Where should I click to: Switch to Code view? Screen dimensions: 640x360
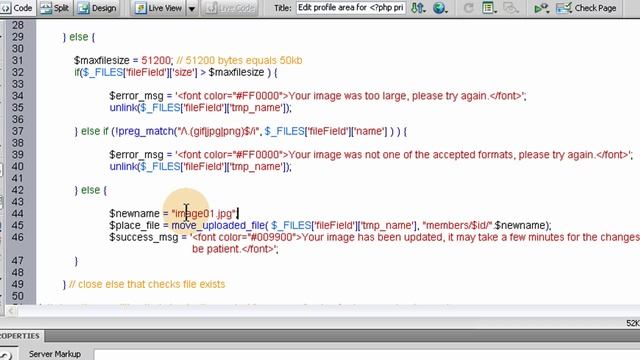[x=16, y=8]
